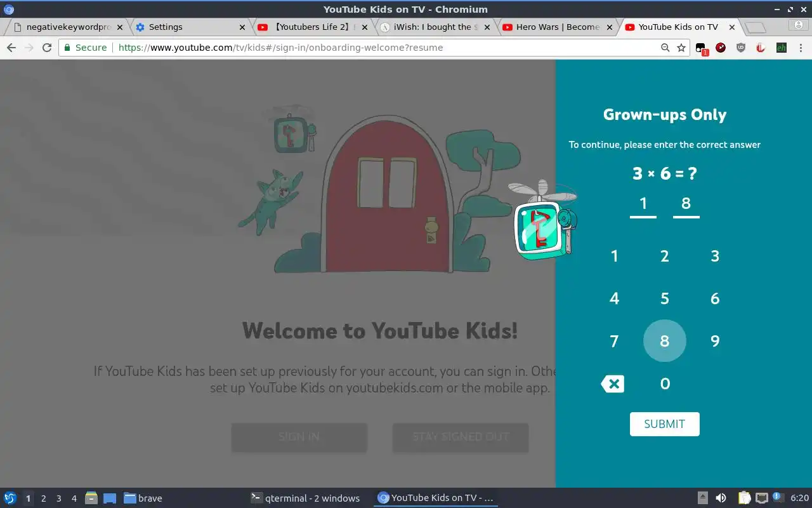Switch to virtual desktop 3

[x=58, y=498]
